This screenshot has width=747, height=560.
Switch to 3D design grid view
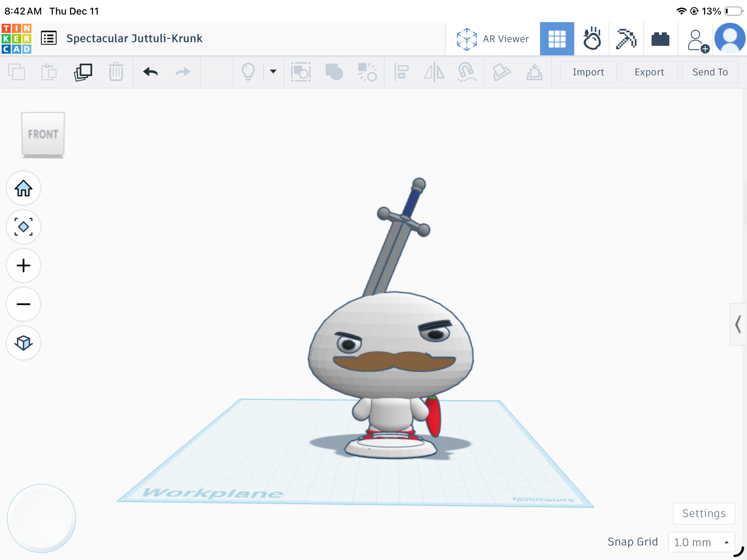click(557, 39)
